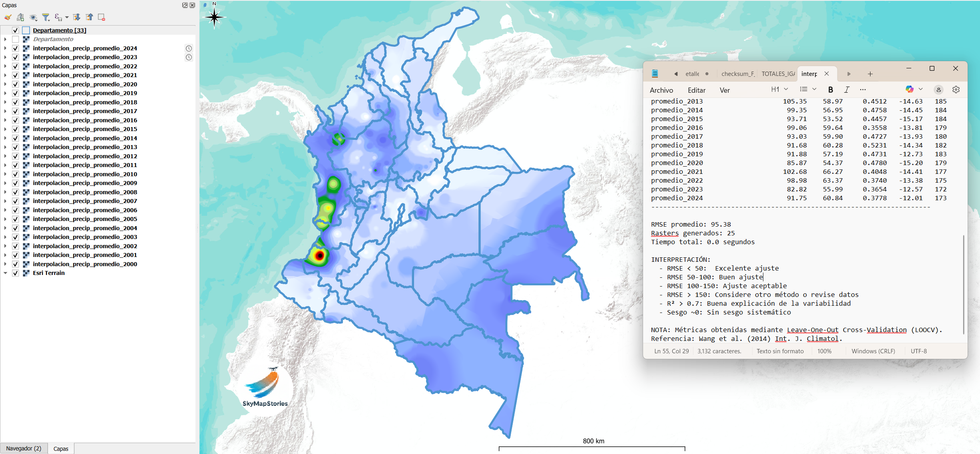Viewport: 980px width, 454px height.
Task: Uncheck interpolacion_precip_promedio_2000 layer
Action: coord(15,264)
